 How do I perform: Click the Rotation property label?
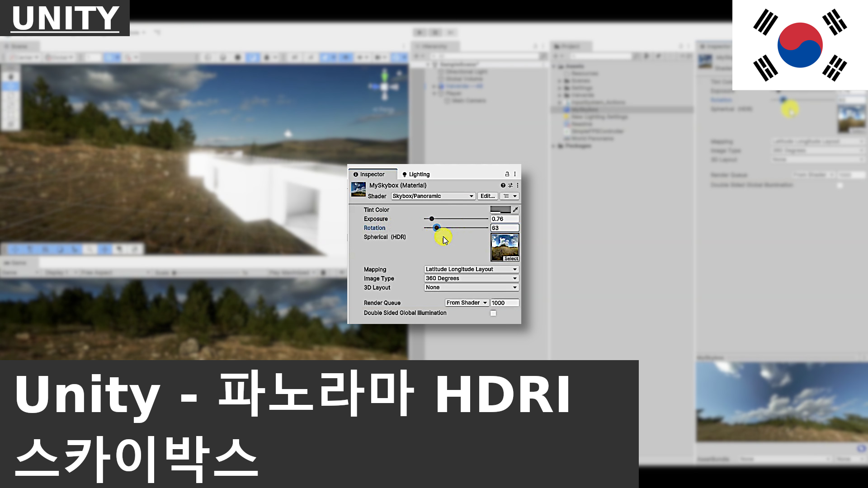click(375, 228)
